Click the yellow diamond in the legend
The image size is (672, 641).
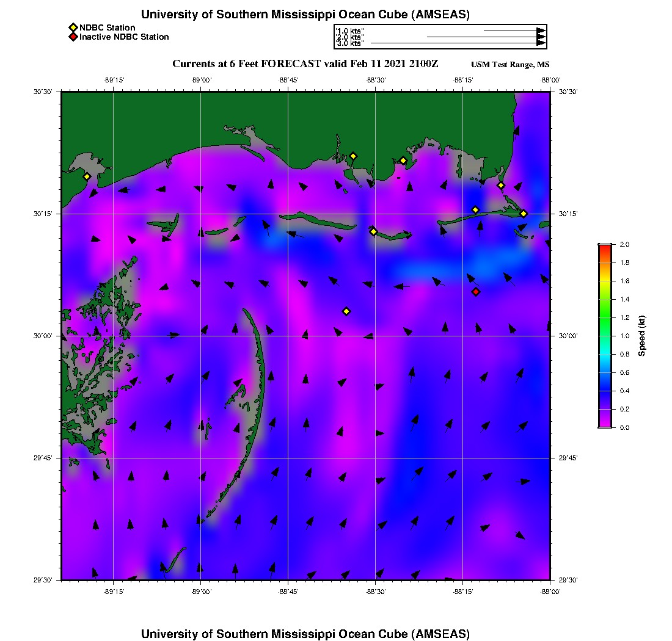point(73,27)
